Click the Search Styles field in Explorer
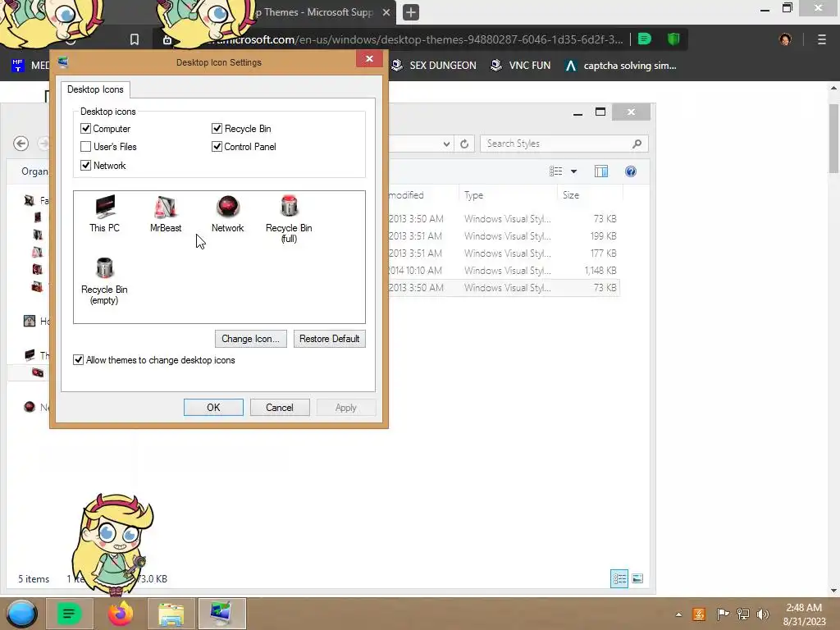 (x=564, y=144)
